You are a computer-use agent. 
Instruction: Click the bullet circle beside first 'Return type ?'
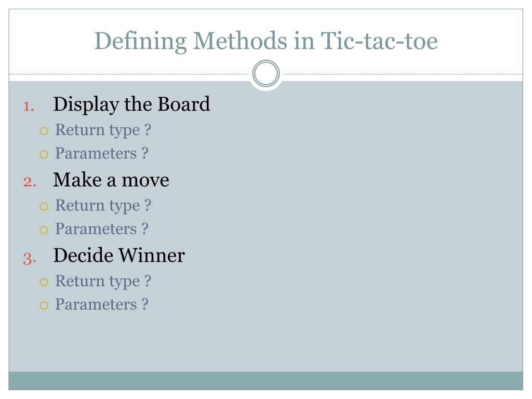click(44, 131)
